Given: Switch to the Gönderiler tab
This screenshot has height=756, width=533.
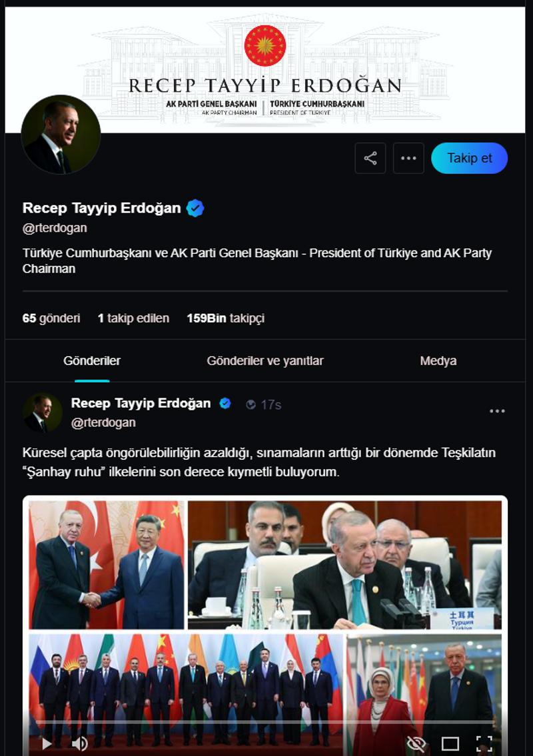Looking at the screenshot, I should (x=92, y=360).
